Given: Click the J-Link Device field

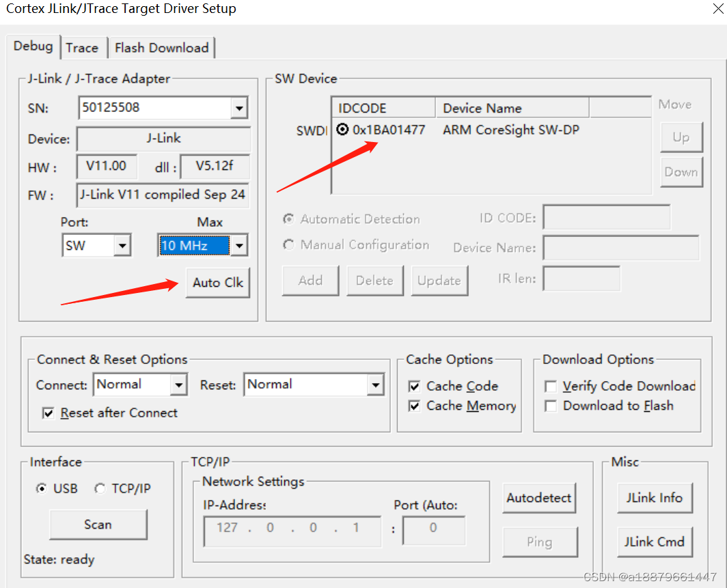Looking at the screenshot, I should 163,139.
